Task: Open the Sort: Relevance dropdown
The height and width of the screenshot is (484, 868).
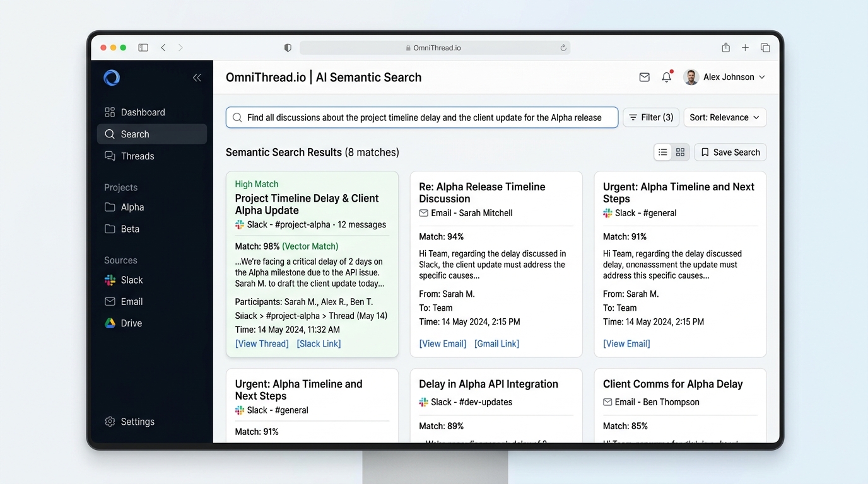Action: pos(725,117)
